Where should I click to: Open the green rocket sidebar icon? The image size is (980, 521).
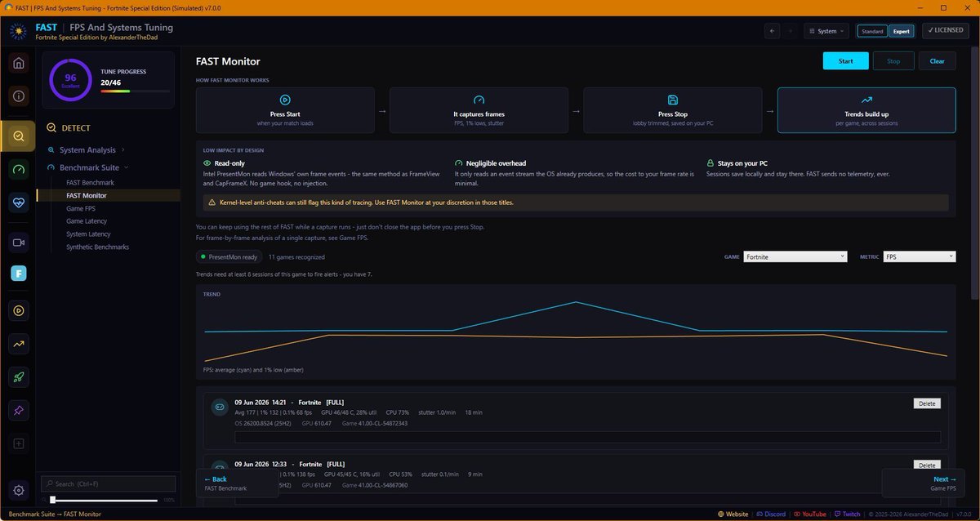19,376
